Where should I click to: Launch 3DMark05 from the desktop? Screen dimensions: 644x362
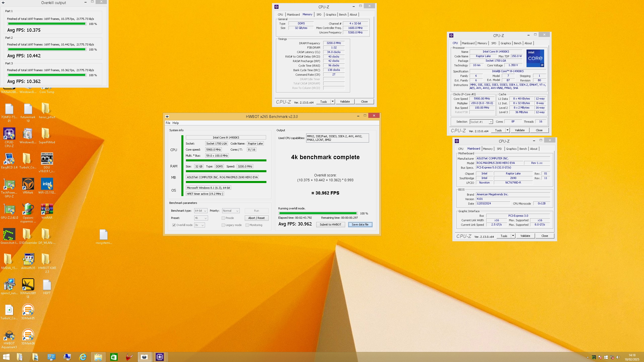[28, 312]
